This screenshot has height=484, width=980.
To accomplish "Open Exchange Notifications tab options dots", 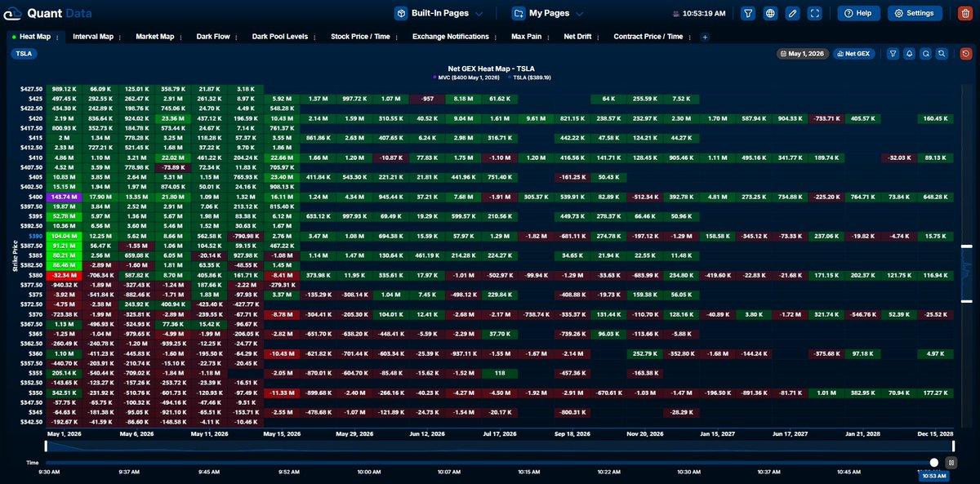I will [496, 37].
